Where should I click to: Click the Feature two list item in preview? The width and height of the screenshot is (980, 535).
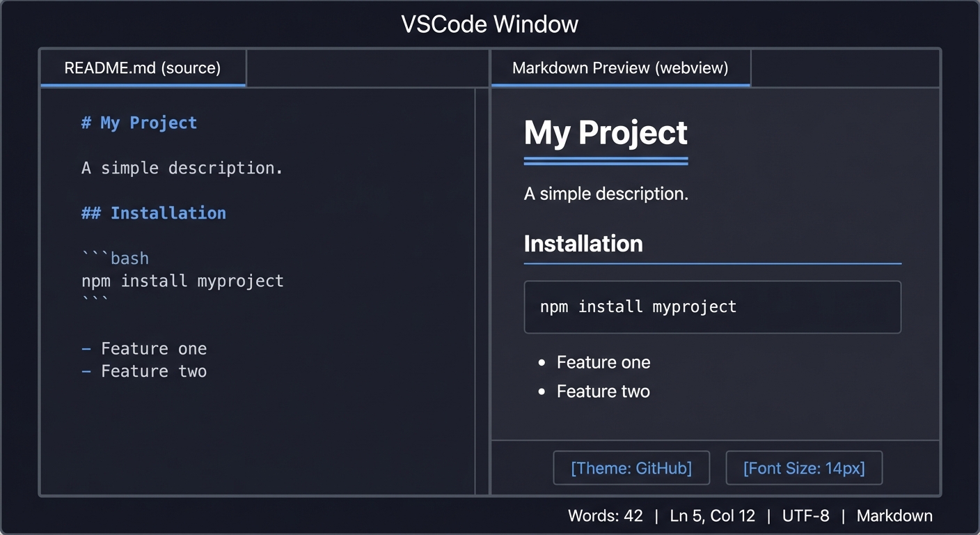tap(603, 391)
